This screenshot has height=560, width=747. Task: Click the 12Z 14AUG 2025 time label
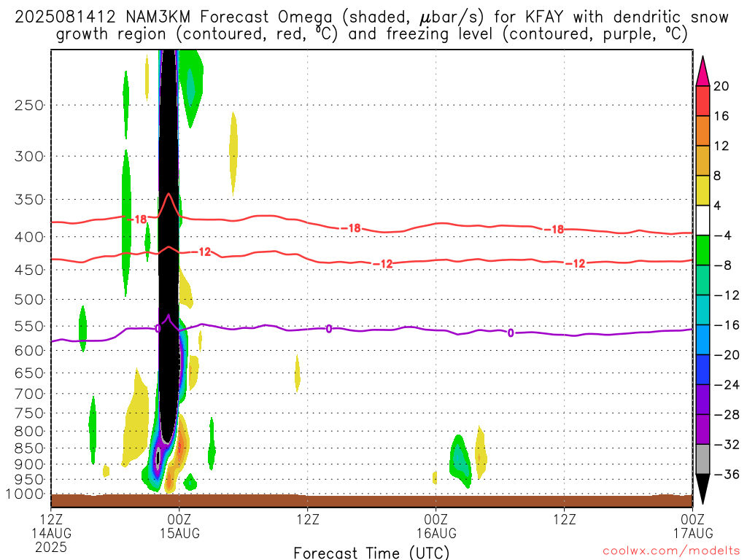pyautogui.click(x=51, y=533)
